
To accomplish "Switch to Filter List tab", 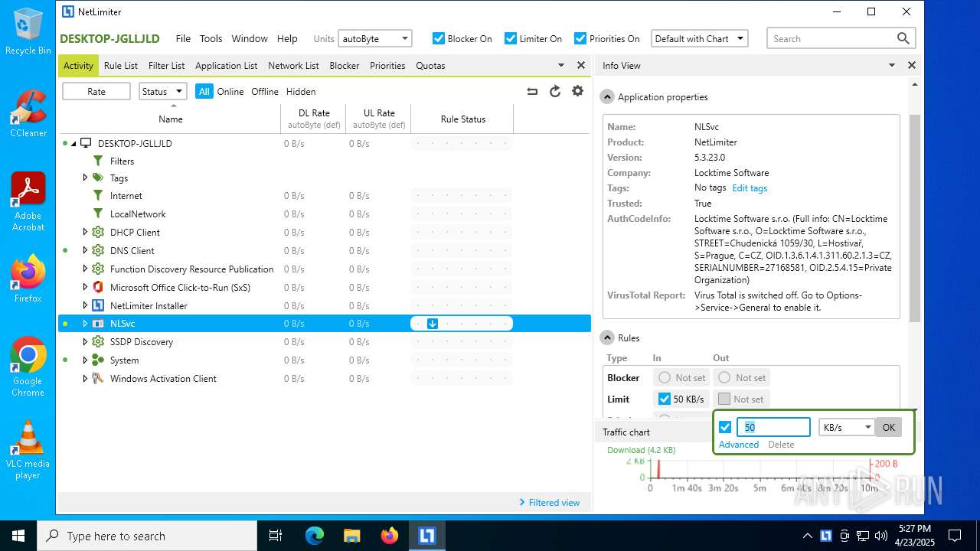I will [167, 66].
